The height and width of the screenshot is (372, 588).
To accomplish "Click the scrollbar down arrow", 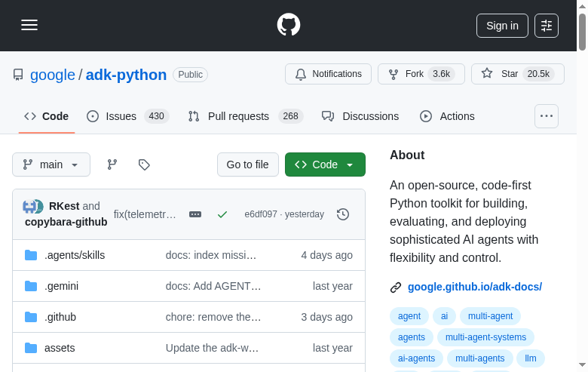I will pyautogui.click(x=582, y=364).
